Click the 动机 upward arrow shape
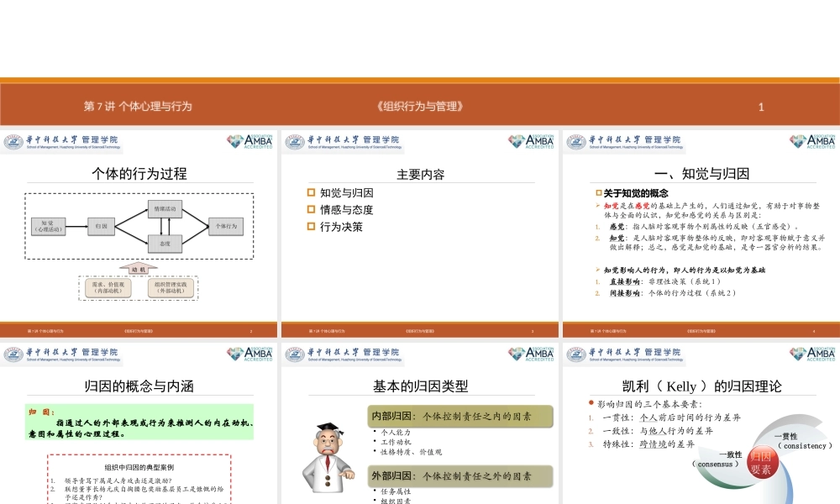This screenshot has height=504, width=840. click(x=139, y=269)
